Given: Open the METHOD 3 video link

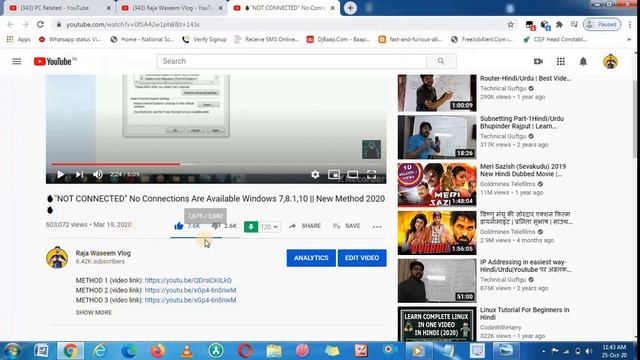Looking at the screenshot, I should (x=191, y=300).
